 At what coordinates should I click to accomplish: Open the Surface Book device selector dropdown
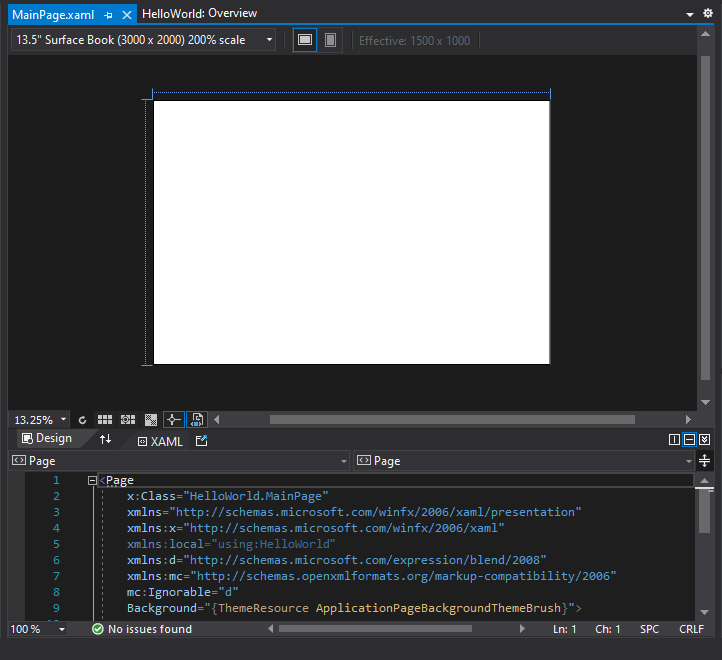(x=143, y=40)
